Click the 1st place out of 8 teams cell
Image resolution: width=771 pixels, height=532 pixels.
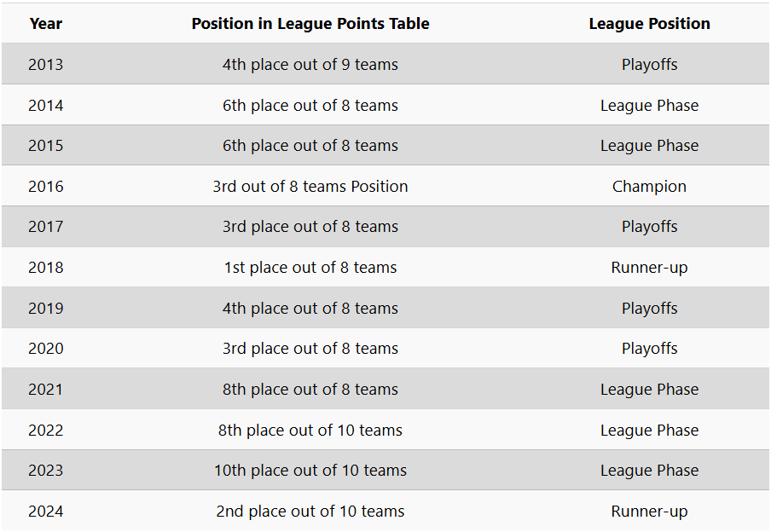point(310,268)
